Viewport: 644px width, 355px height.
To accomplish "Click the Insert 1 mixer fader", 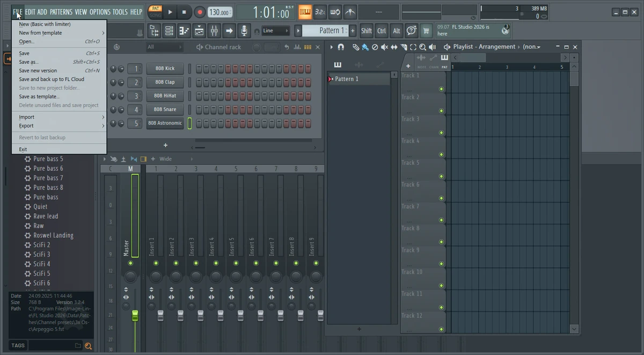I will tap(160, 316).
